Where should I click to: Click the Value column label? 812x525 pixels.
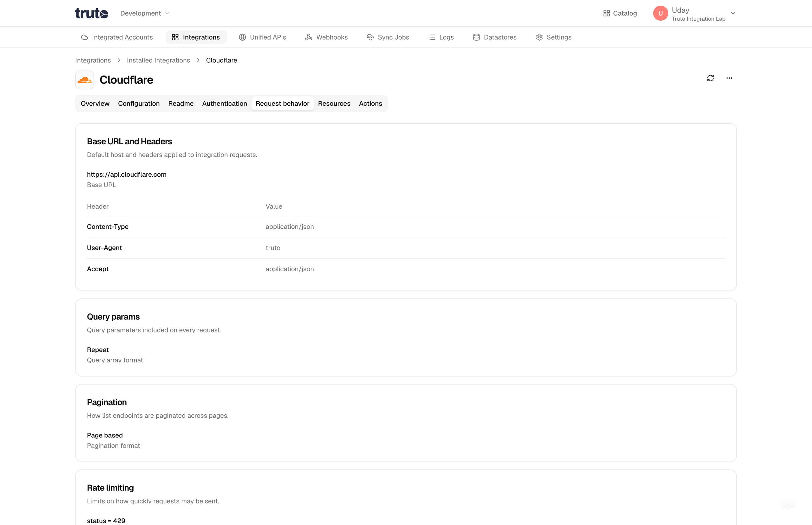pos(274,207)
